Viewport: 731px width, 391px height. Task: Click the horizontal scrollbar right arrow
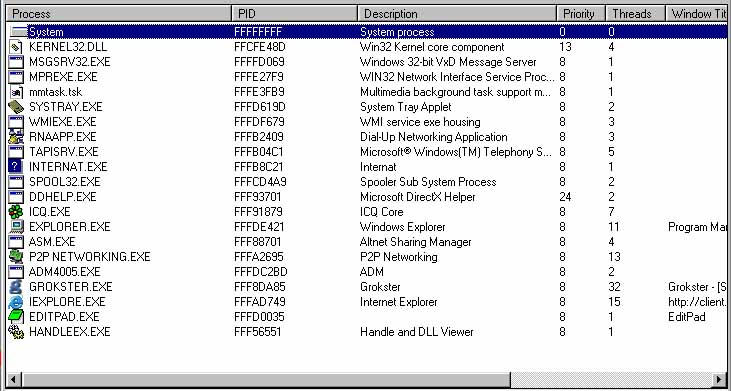click(x=719, y=379)
